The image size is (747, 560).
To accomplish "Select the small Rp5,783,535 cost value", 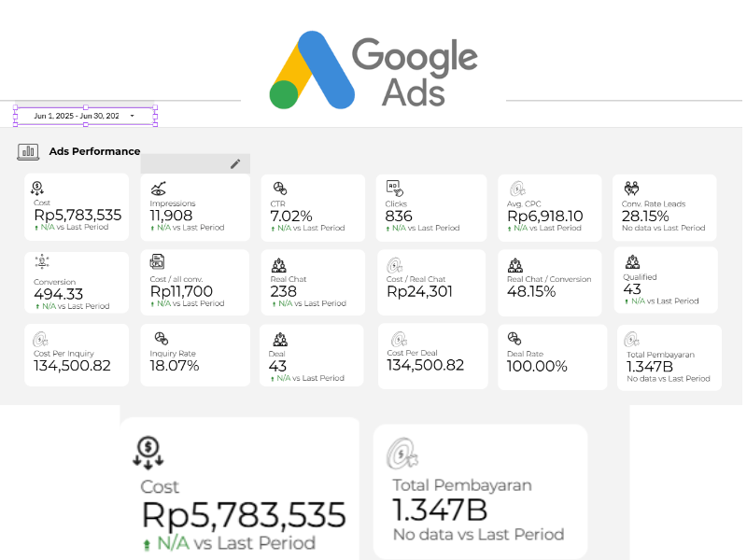I will (78, 216).
